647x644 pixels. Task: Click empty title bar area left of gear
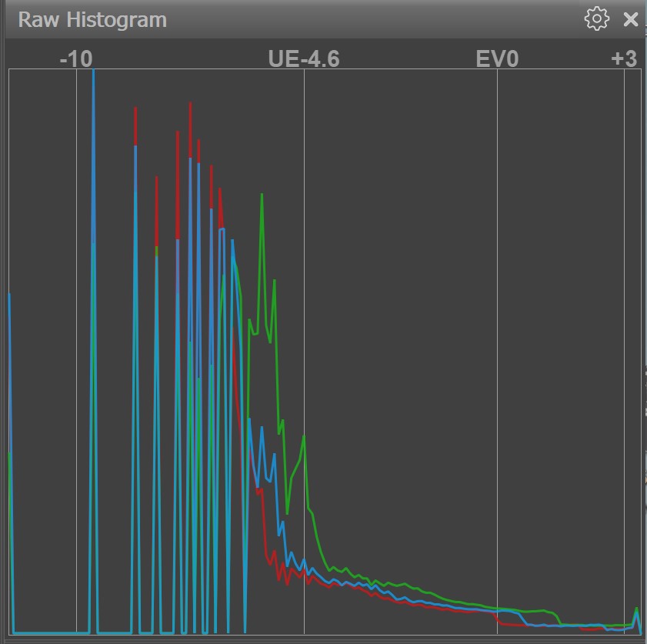coord(385,19)
